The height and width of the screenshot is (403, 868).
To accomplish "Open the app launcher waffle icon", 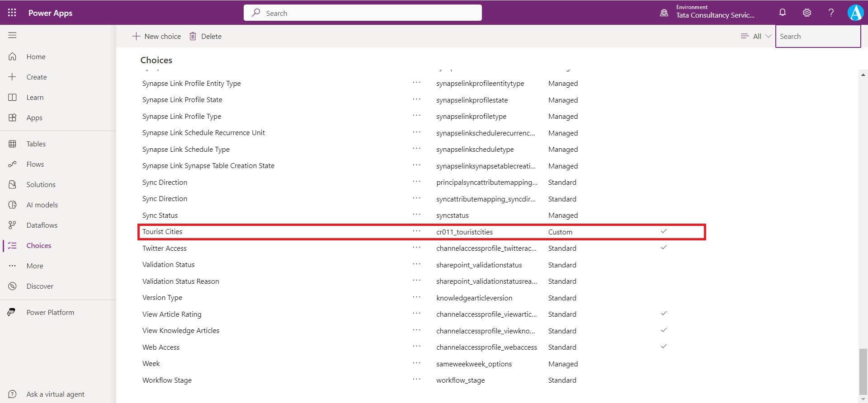I will [12, 13].
